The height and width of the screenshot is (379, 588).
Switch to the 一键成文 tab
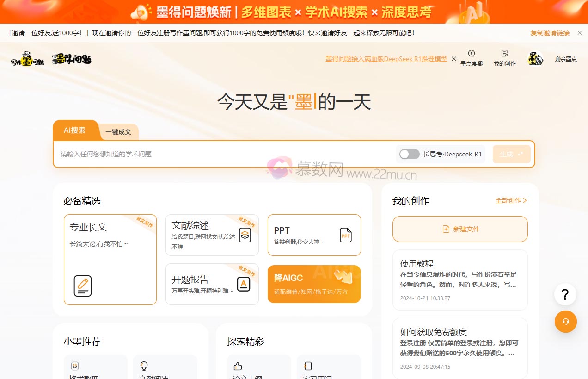pos(118,131)
